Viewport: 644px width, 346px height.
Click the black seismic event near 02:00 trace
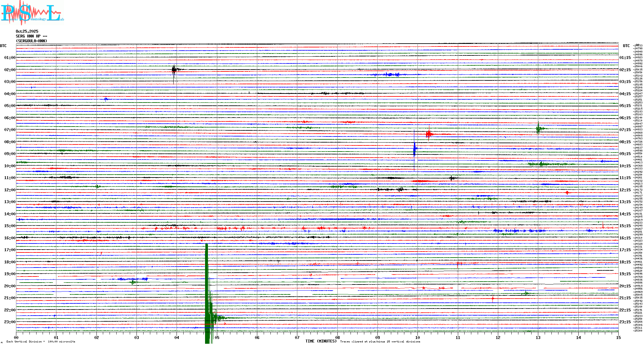[x=174, y=70]
